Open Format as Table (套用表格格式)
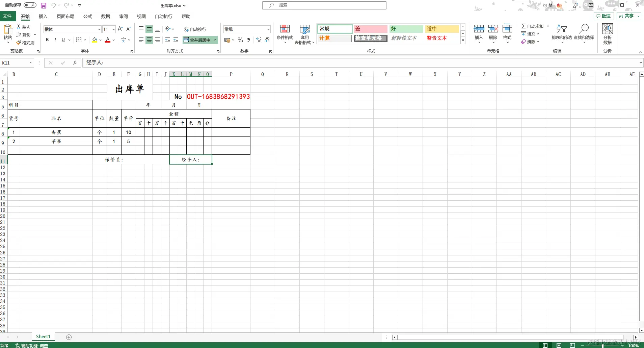 click(305, 34)
